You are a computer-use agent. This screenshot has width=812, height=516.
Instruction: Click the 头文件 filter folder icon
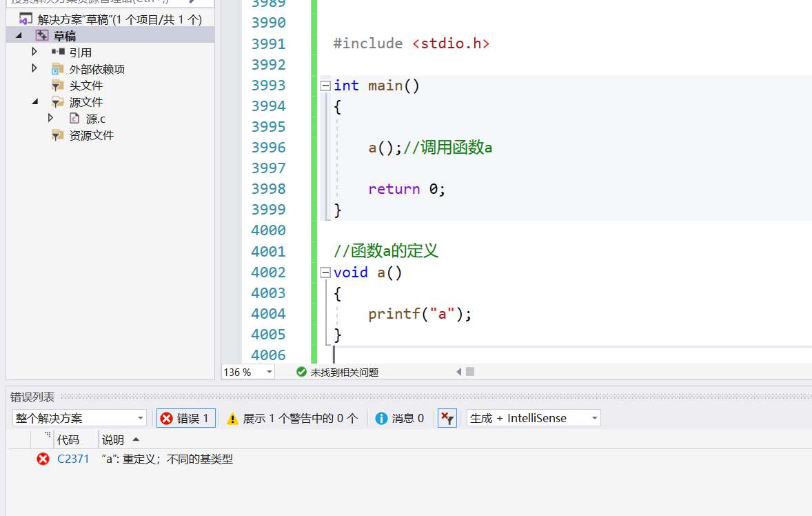tap(57, 86)
